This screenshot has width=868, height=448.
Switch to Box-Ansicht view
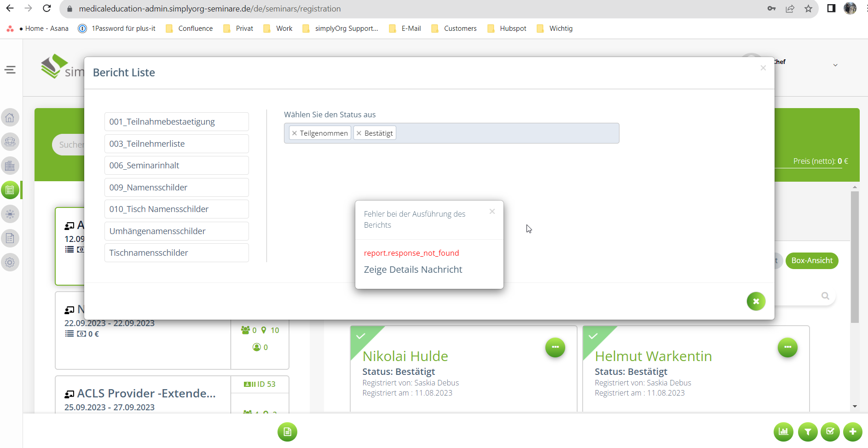pos(812,260)
